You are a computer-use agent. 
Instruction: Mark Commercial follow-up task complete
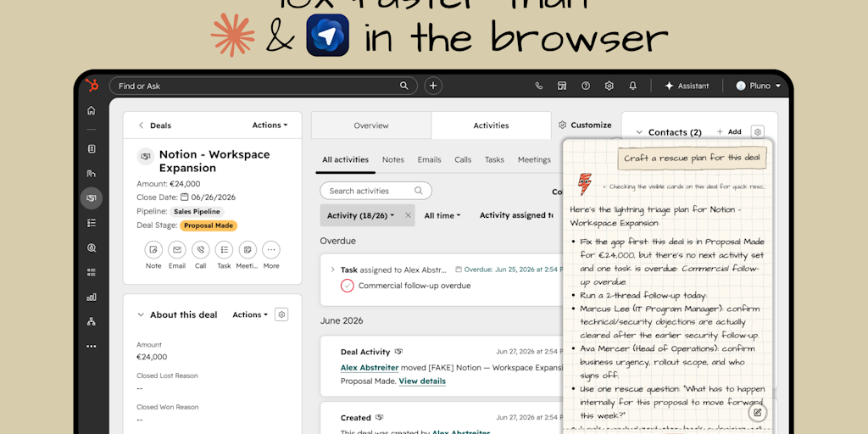click(x=347, y=286)
